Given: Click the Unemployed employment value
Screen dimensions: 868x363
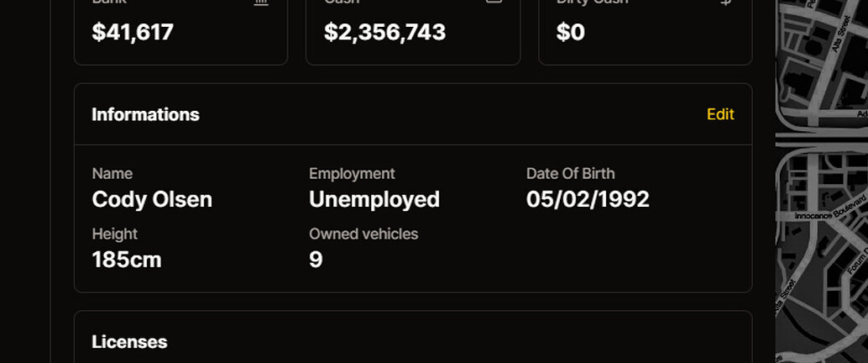Looking at the screenshot, I should pyautogui.click(x=374, y=199).
